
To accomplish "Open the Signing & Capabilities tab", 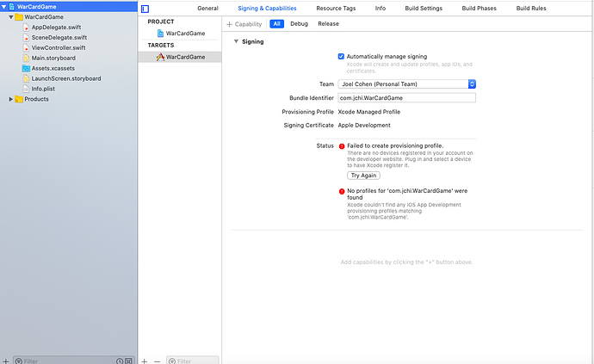I will pos(267,9).
